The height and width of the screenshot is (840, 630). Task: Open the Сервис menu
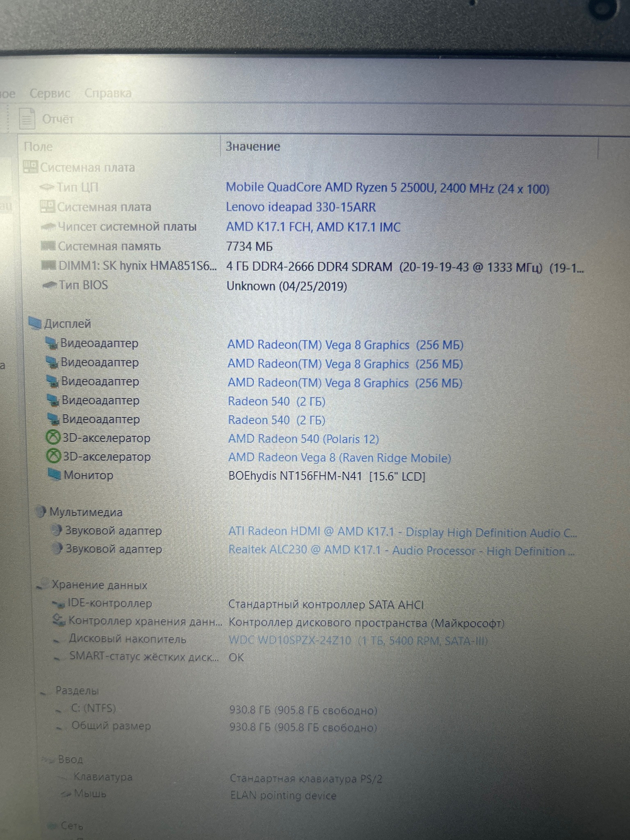[50, 93]
